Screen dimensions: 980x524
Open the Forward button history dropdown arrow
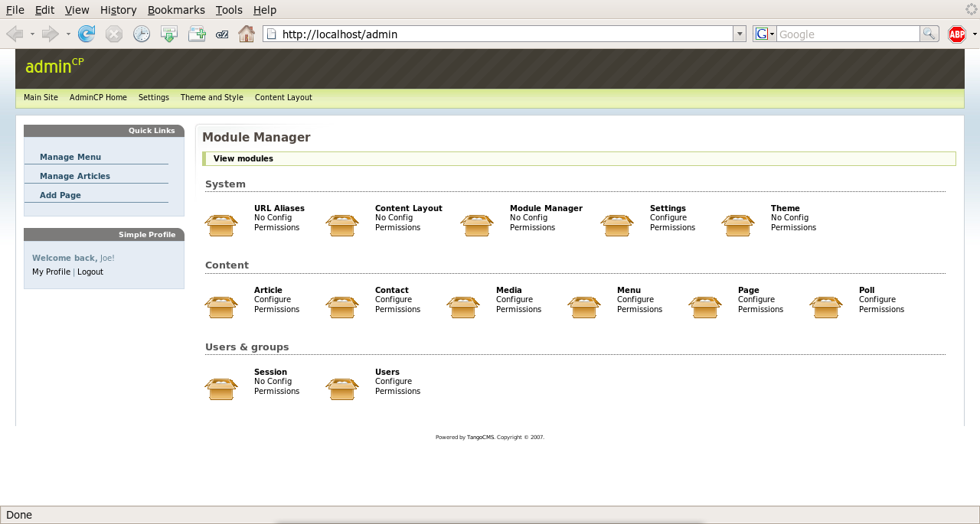(x=68, y=34)
